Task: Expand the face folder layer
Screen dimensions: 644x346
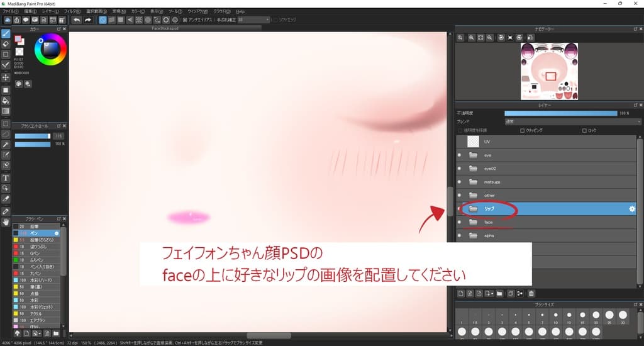Action: tap(473, 222)
